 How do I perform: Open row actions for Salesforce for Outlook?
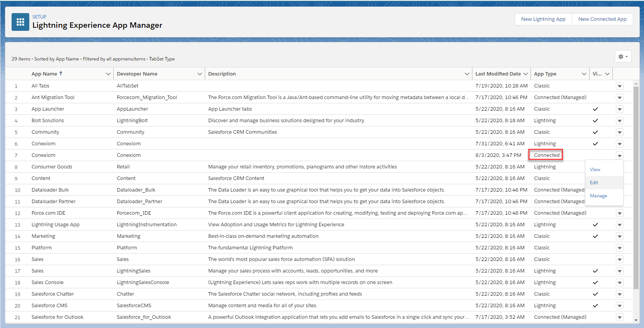point(619,317)
